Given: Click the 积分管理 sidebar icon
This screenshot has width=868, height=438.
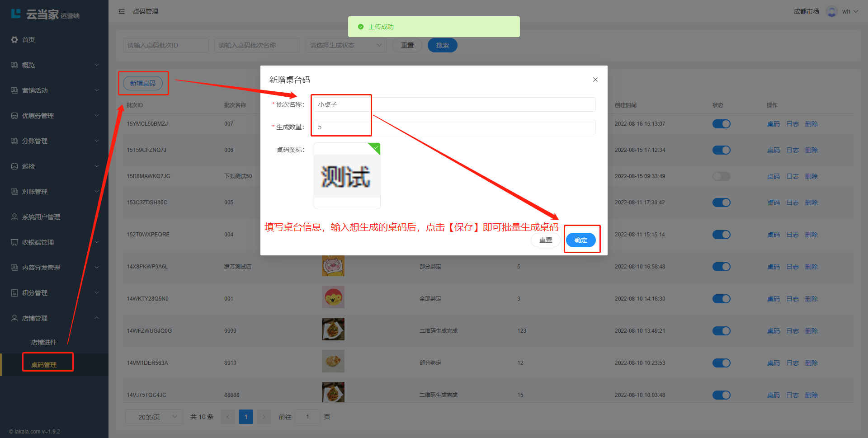Looking at the screenshot, I should click(14, 293).
